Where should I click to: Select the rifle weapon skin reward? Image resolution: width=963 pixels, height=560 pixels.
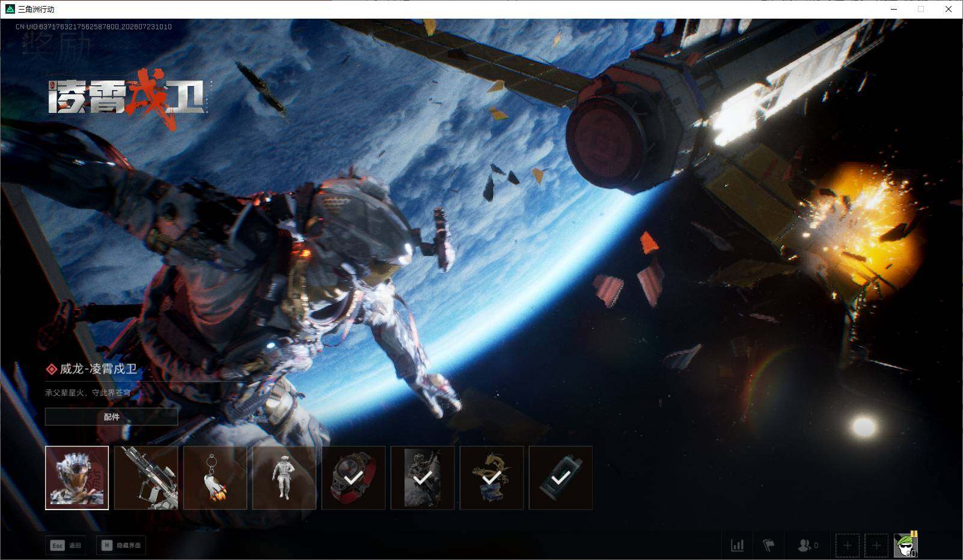146,478
